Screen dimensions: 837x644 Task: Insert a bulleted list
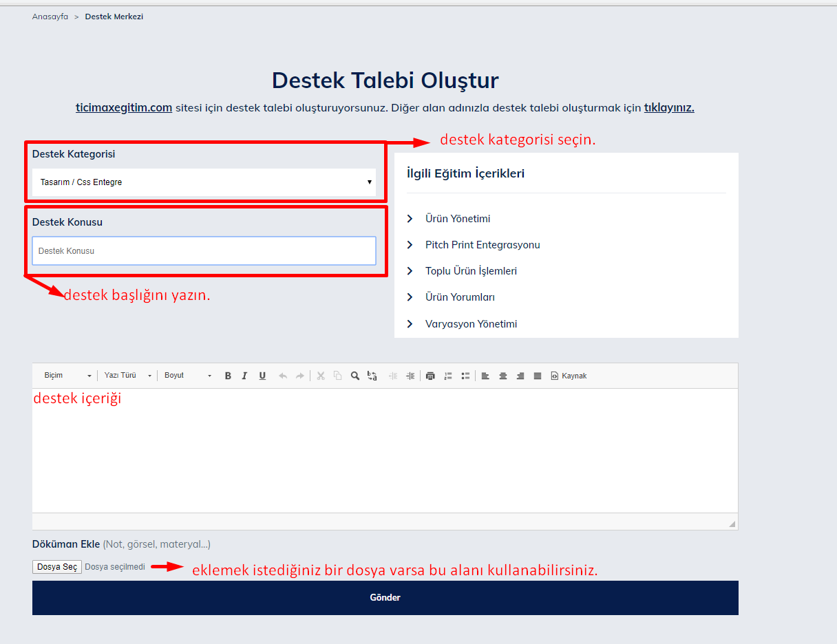pyautogui.click(x=465, y=376)
